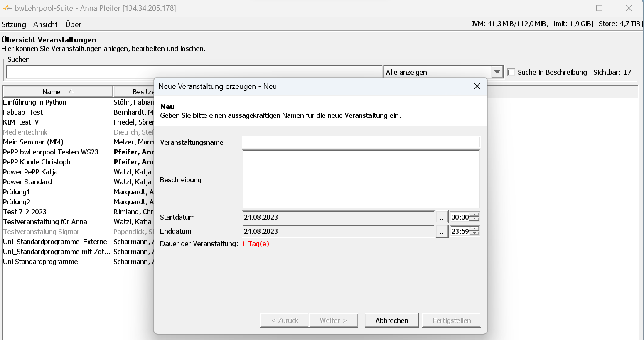Viewport: 644px width, 340px height.
Task: Open Enddatum date picker '...' button
Action: click(442, 231)
